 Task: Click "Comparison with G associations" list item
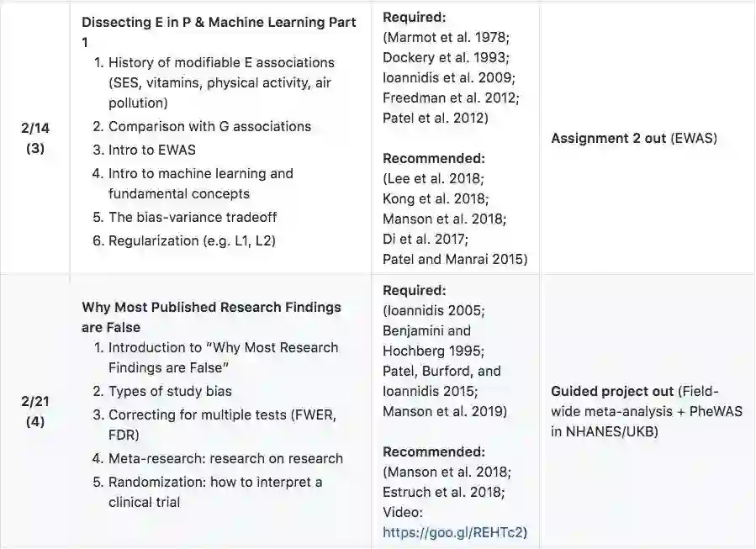click(x=209, y=127)
